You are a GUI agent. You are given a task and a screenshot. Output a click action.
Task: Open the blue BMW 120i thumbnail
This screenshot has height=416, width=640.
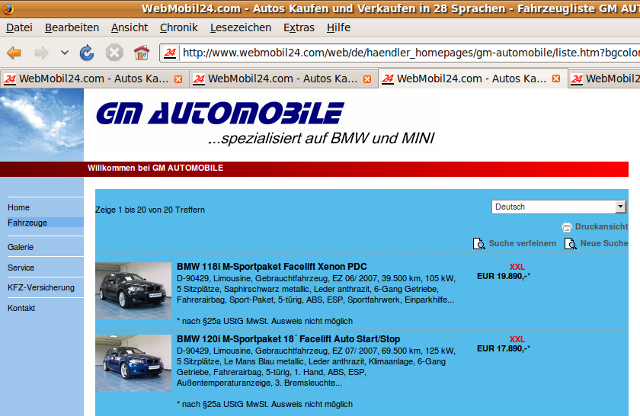(133, 363)
